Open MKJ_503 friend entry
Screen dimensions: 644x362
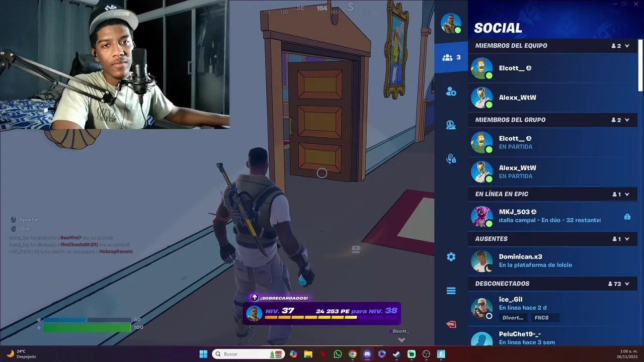[x=553, y=216]
